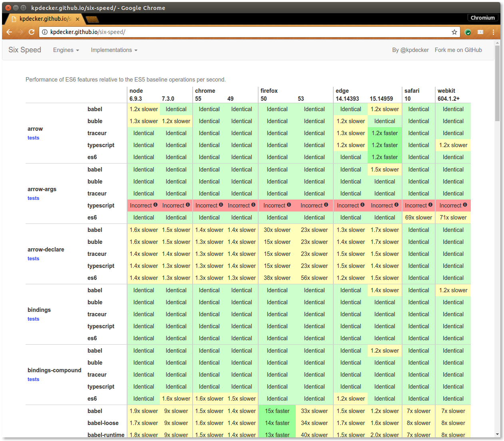Open the Chrome three-dot menu
Viewport: 504px width, 441px height.
click(x=493, y=32)
